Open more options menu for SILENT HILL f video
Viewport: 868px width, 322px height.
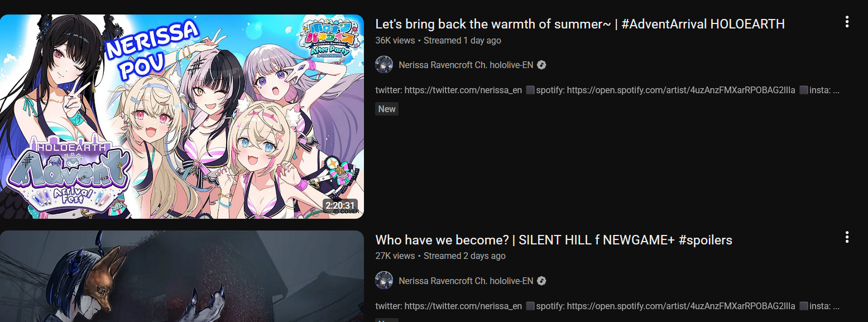[847, 238]
